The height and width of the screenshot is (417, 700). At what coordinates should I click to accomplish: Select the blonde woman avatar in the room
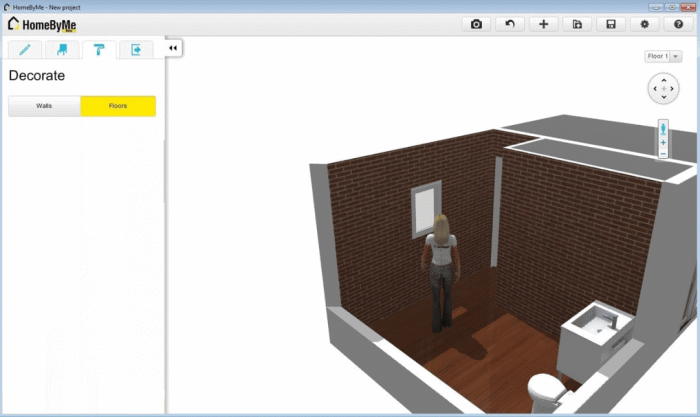point(441,273)
